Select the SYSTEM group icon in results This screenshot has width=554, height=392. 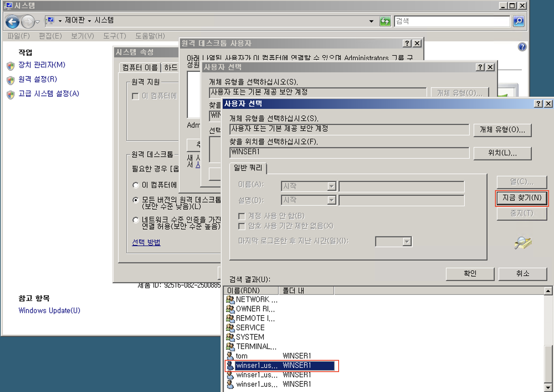pyautogui.click(x=230, y=337)
